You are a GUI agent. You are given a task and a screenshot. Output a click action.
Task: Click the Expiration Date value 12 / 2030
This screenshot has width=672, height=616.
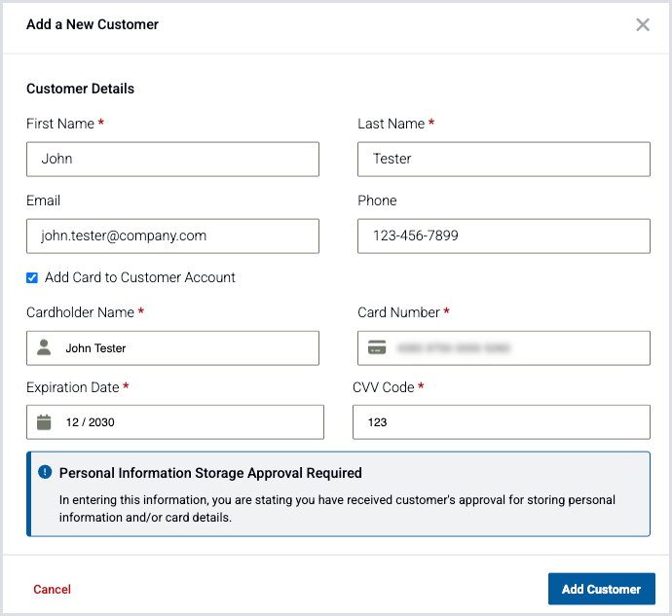(x=91, y=422)
